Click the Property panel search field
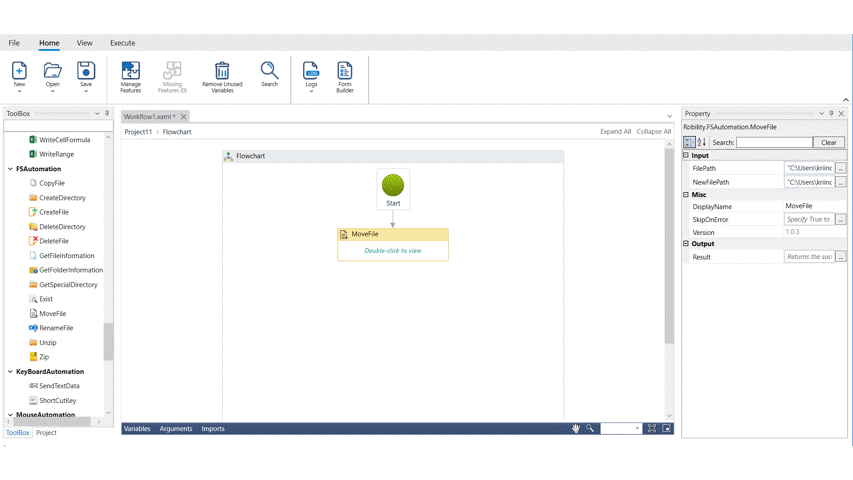The height and width of the screenshot is (480, 853). pyautogui.click(x=774, y=143)
